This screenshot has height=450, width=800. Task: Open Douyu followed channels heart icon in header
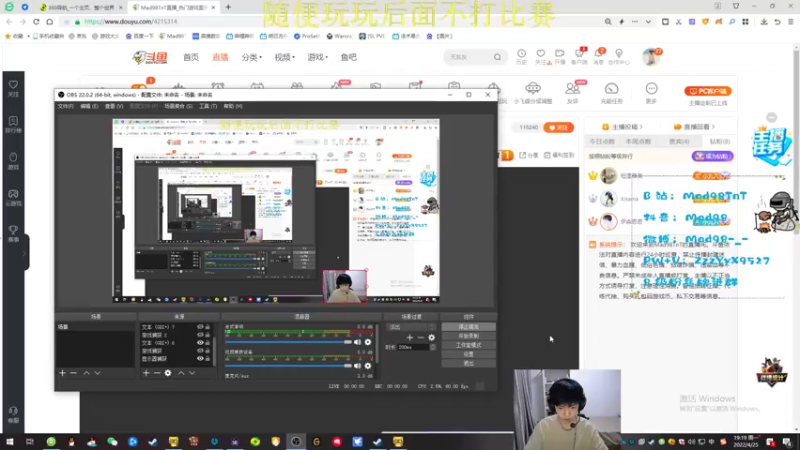point(541,54)
